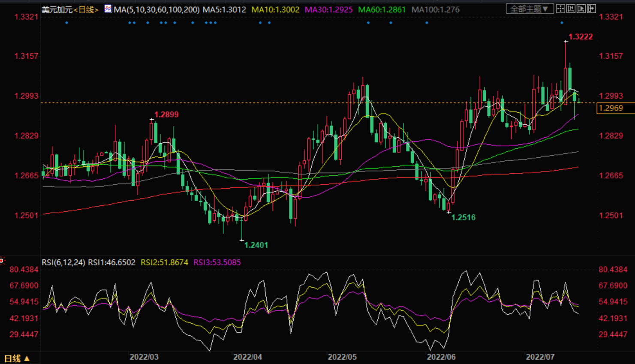Expand the 日线 period selector at bottom left

pos(16,358)
